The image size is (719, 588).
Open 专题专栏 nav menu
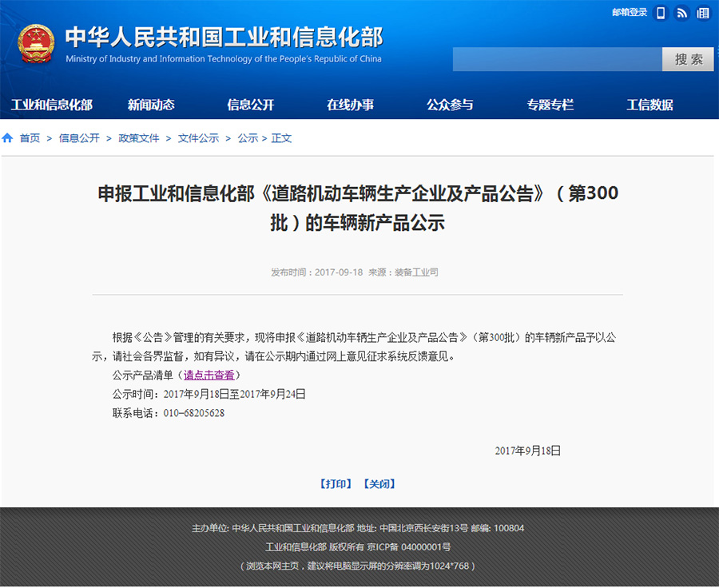pos(550,105)
